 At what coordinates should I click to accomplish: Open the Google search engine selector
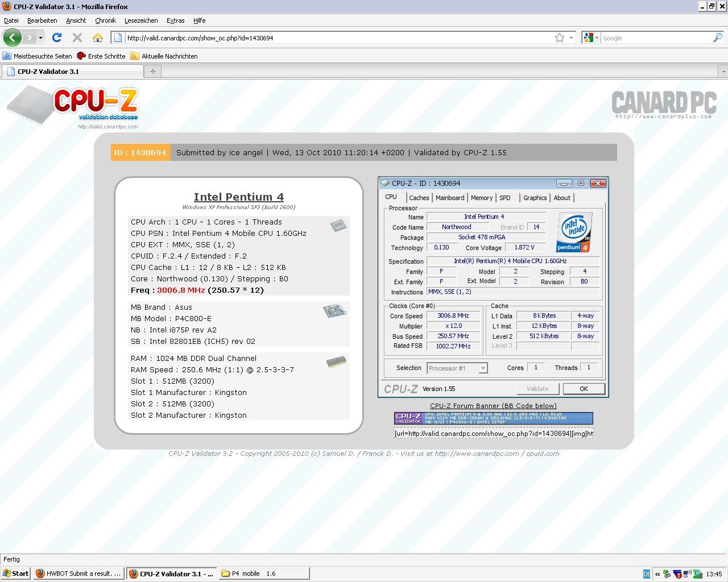(590, 38)
